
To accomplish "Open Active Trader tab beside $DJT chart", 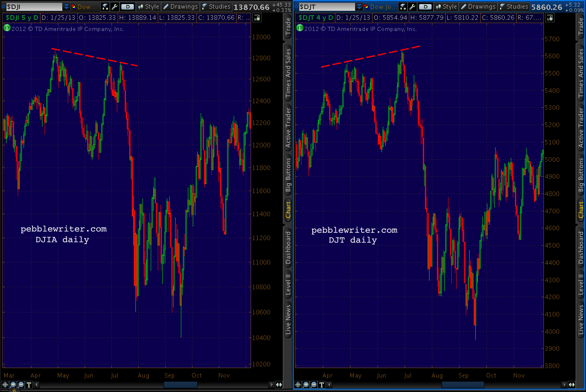I will pyautogui.click(x=581, y=128).
